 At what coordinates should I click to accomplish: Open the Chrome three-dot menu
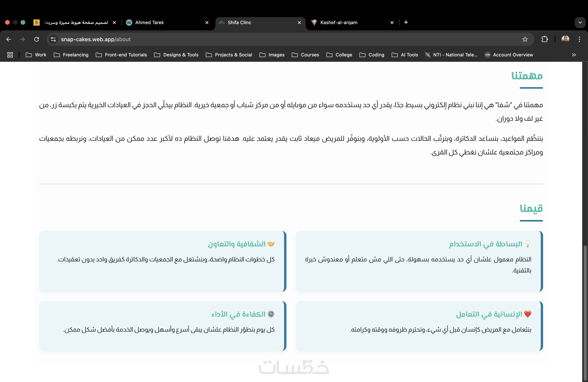click(x=579, y=39)
